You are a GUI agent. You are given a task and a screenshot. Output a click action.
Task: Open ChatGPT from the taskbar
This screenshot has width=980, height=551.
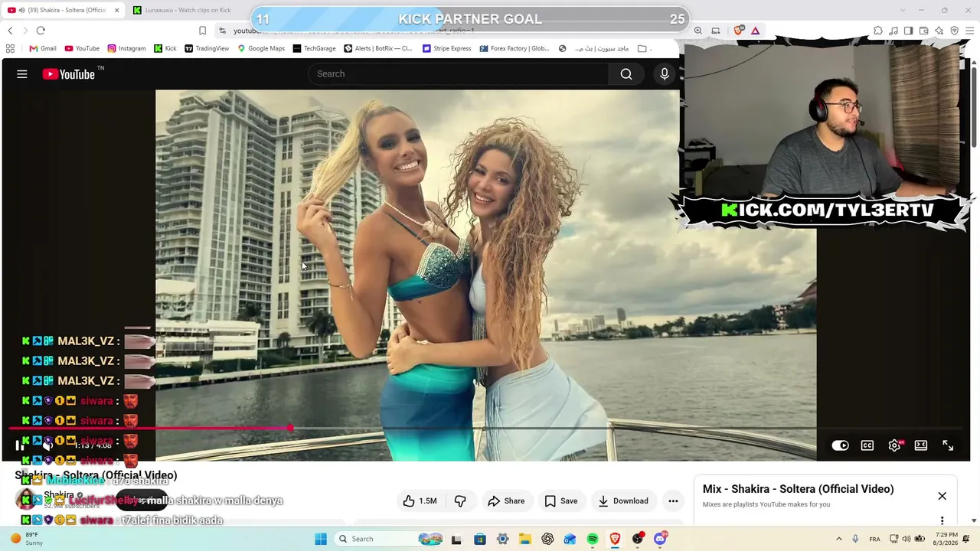pyautogui.click(x=547, y=539)
